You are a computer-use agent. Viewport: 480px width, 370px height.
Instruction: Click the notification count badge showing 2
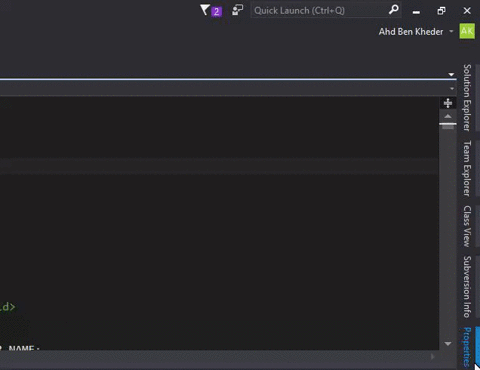(x=216, y=12)
